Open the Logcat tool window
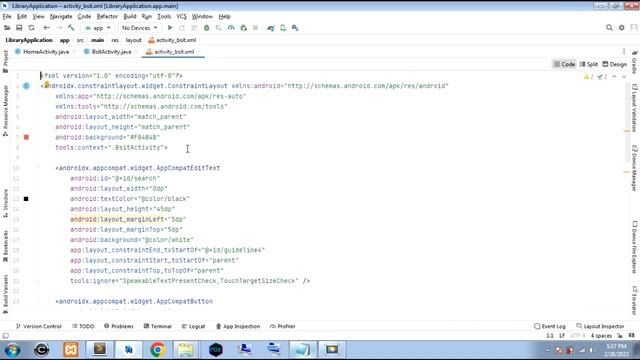This screenshot has width=640, height=360. pyautogui.click(x=193, y=326)
